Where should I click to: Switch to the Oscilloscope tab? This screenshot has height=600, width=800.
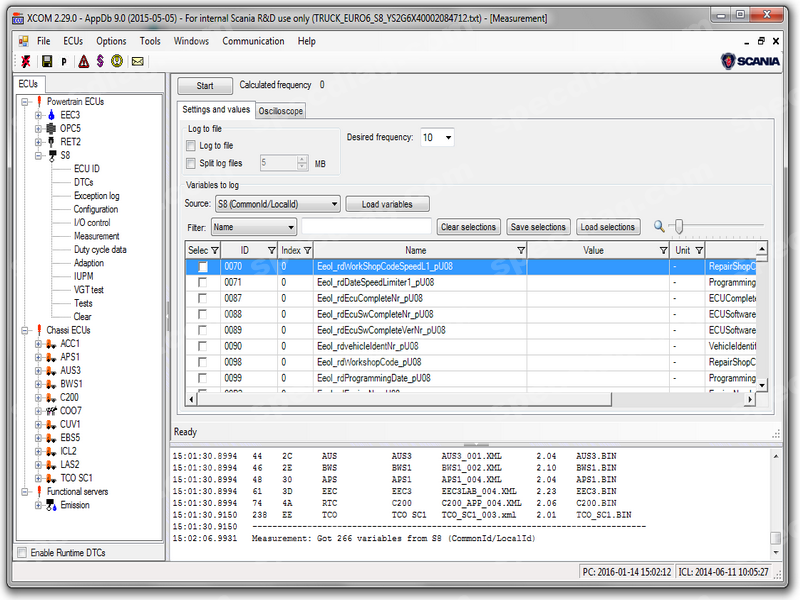tap(281, 111)
